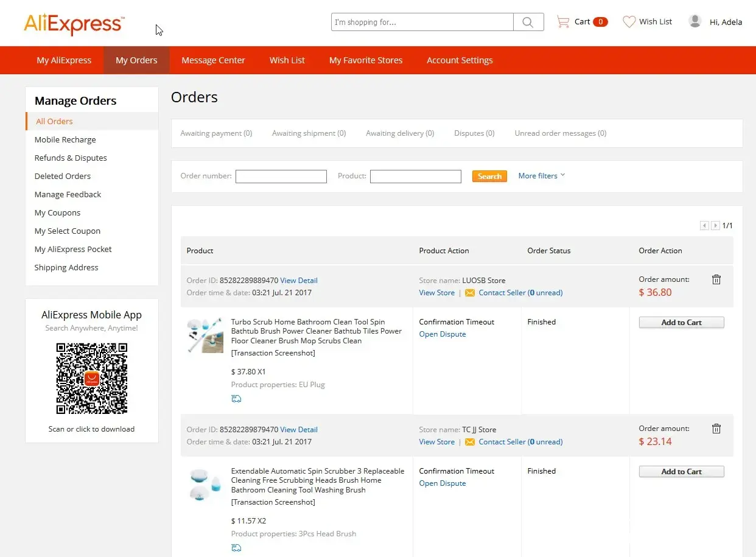This screenshot has height=557, width=756.
Task: Open the Turbo Scrub product thumbnail
Action: (205, 335)
